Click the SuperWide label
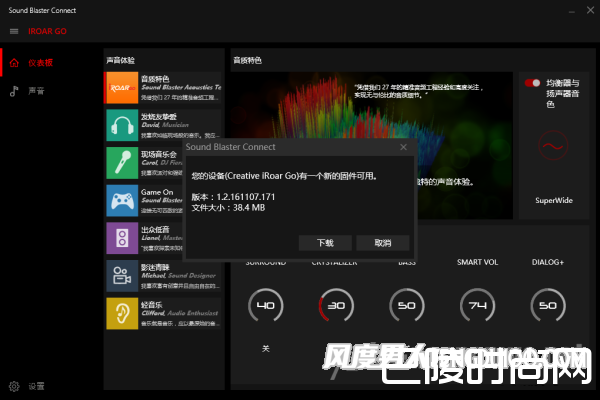 tap(554, 200)
